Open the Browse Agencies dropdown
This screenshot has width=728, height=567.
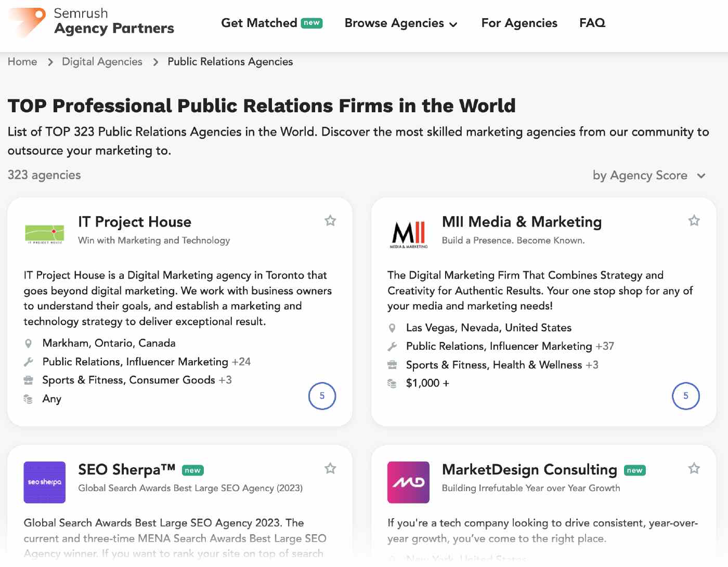point(401,23)
